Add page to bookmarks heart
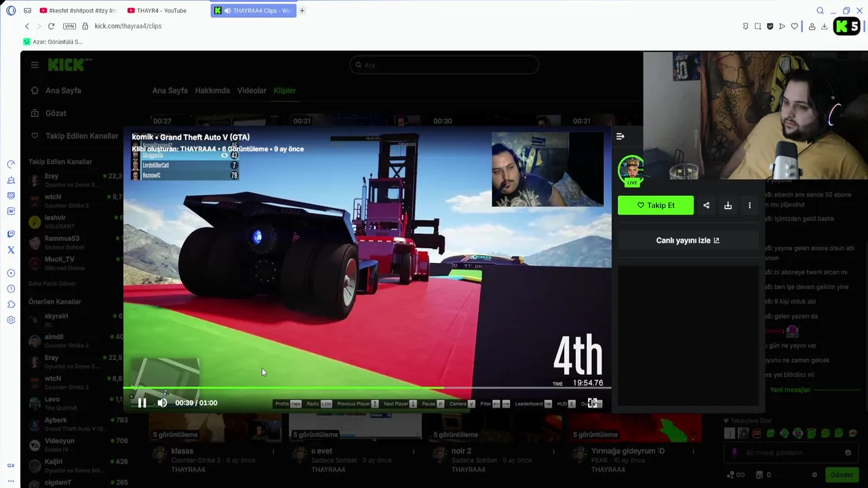The height and width of the screenshot is (488, 868). tap(794, 26)
